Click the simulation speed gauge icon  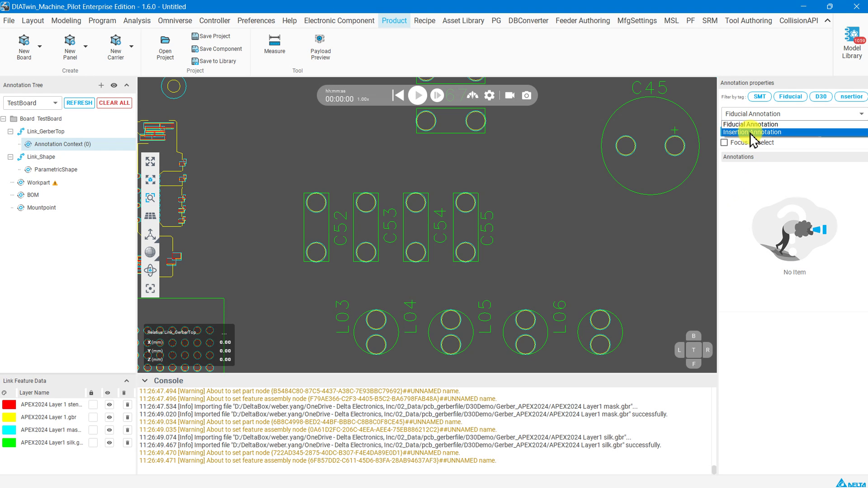(x=472, y=95)
